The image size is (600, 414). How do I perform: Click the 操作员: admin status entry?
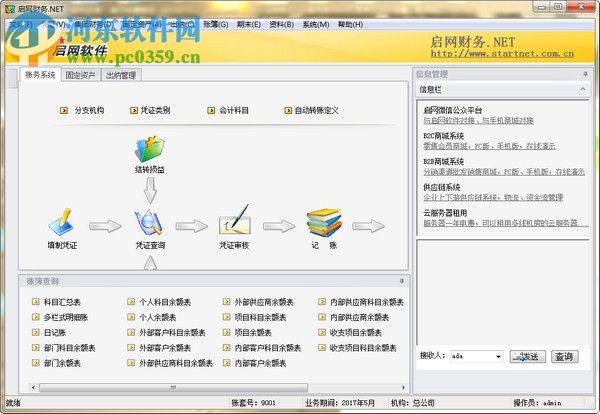[537, 403]
